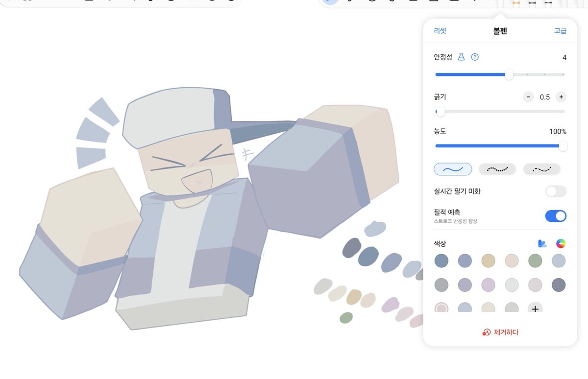
Task: Pick the light gray swatch beside plus button
Action: [512, 308]
